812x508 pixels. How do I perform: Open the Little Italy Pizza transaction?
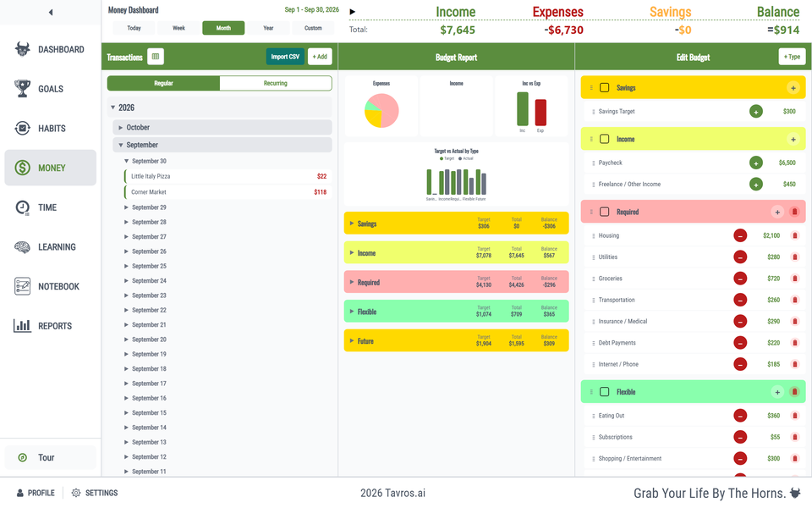tap(228, 176)
